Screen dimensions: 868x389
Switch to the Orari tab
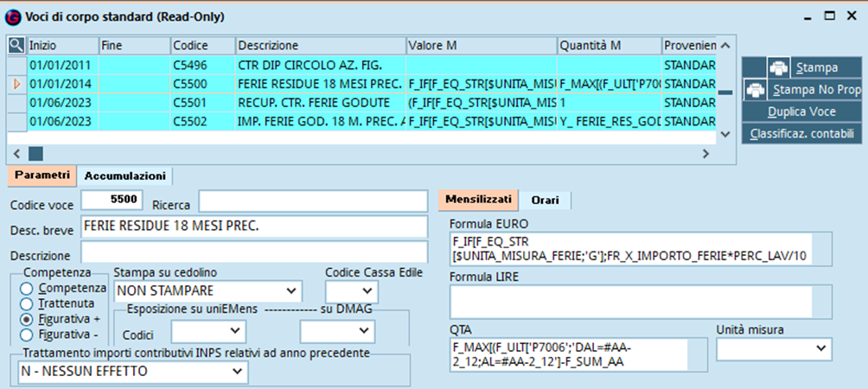(x=545, y=201)
